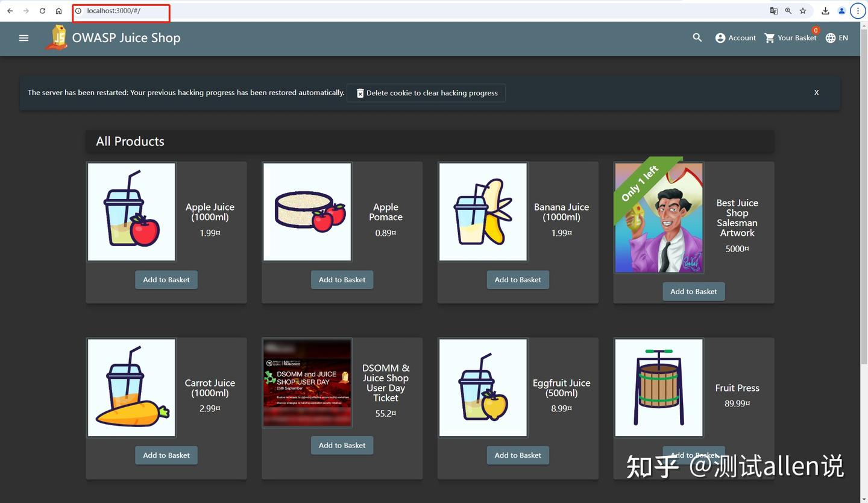Click Delete cookie to clear hacking progress
Viewport: 868px width, 503px height.
pyautogui.click(x=426, y=92)
